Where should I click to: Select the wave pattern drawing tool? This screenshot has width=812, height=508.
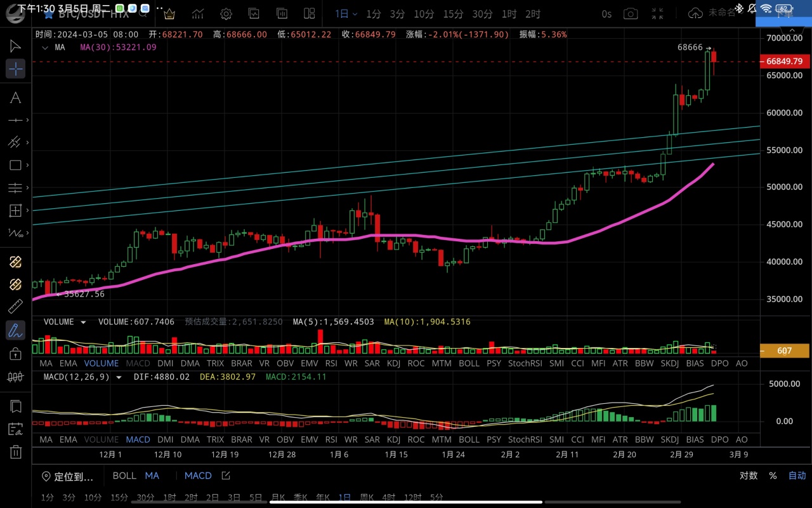15,233
